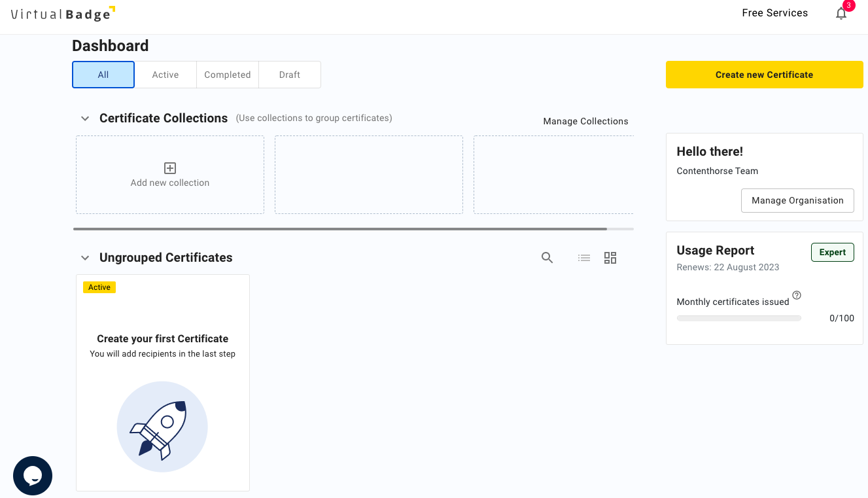Collapse the Ungrouped Certificates section
The image size is (868, 498).
point(84,258)
